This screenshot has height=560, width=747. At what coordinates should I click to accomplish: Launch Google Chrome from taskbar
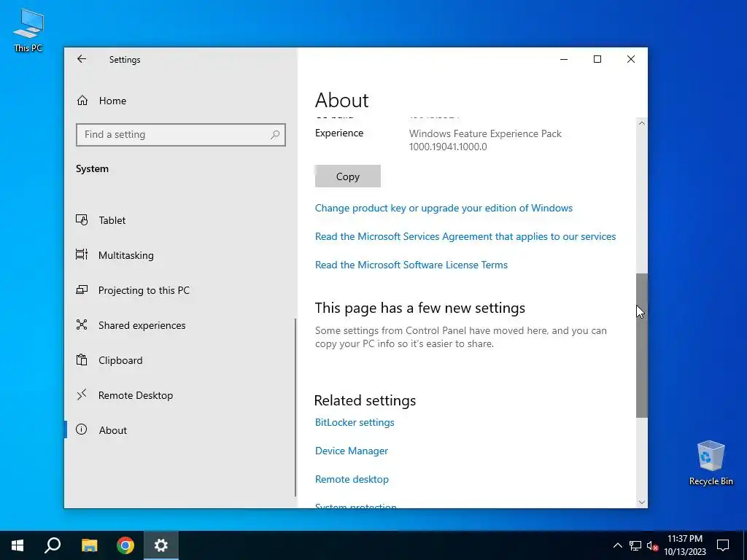pos(125,545)
